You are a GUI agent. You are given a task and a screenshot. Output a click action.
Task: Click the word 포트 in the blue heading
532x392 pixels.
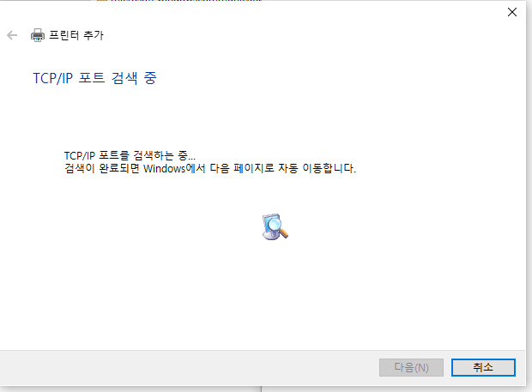tap(92, 78)
